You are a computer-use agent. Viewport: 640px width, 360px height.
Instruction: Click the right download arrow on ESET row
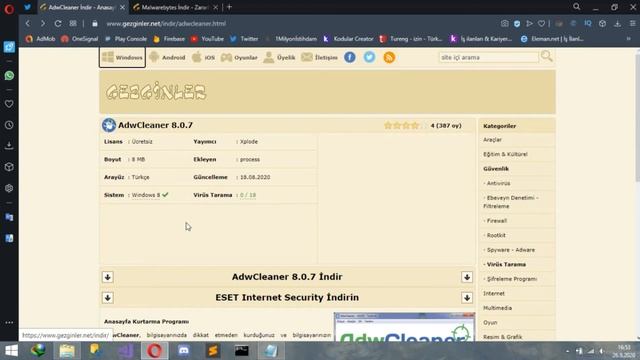click(x=467, y=298)
